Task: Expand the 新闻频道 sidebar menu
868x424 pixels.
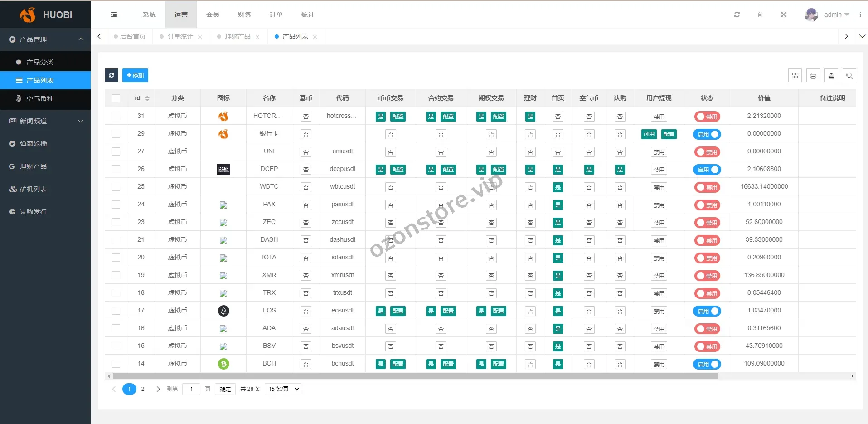Action: [45, 121]
